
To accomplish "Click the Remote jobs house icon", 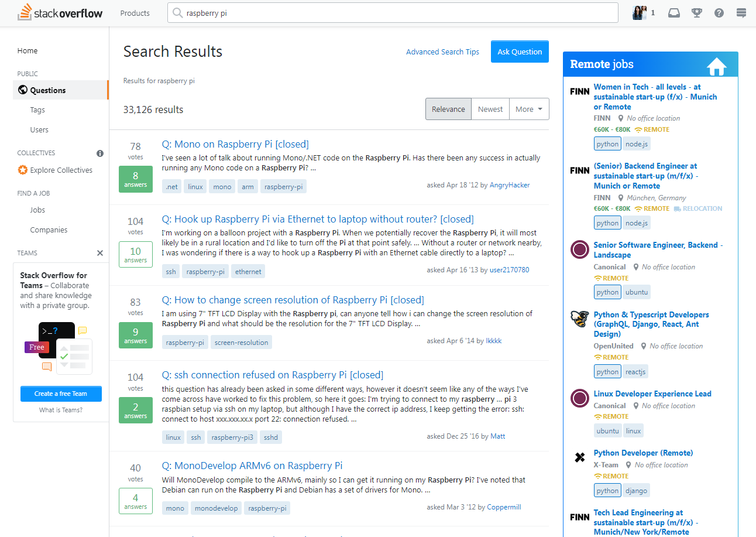I will (x=717, y=66).
